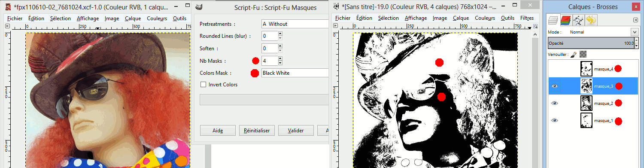Image resolution: width=644 pixels, height=168 pixels.
Task: Increase the Rounded Lines value
Action: tap(280, 34)
